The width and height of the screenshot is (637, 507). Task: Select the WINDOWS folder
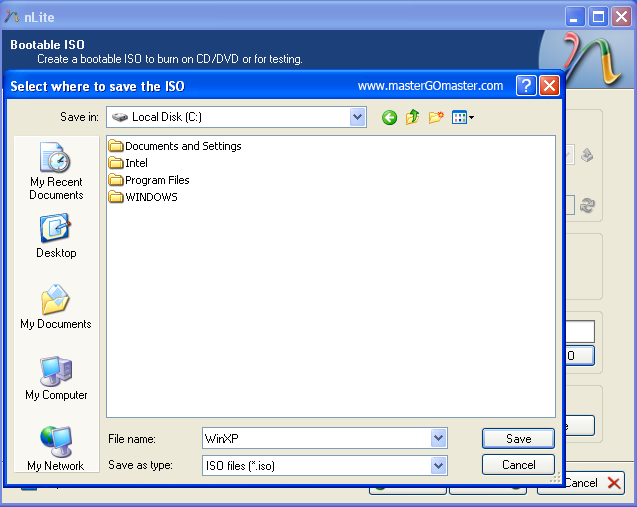[143, 197]
